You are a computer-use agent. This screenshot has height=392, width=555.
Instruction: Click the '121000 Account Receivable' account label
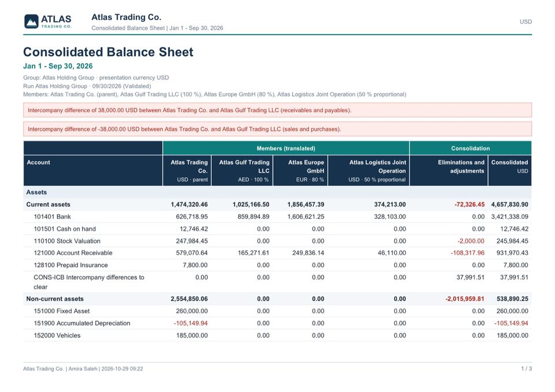(x=73, y=253)
